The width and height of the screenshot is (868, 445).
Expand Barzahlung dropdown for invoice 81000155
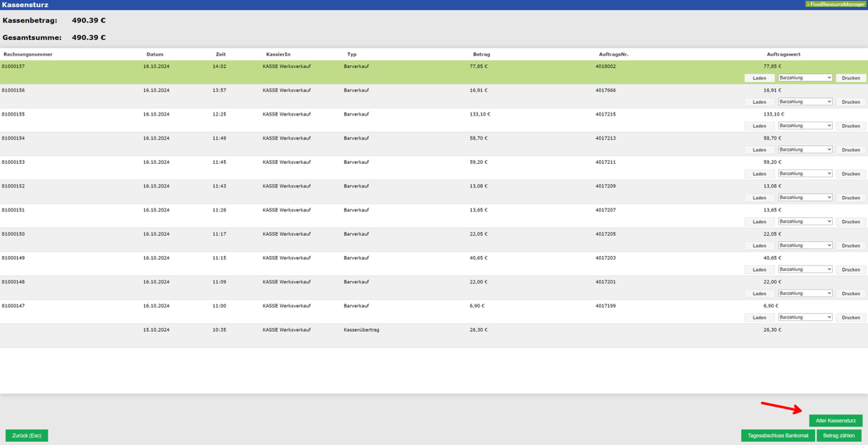[805, 126]
